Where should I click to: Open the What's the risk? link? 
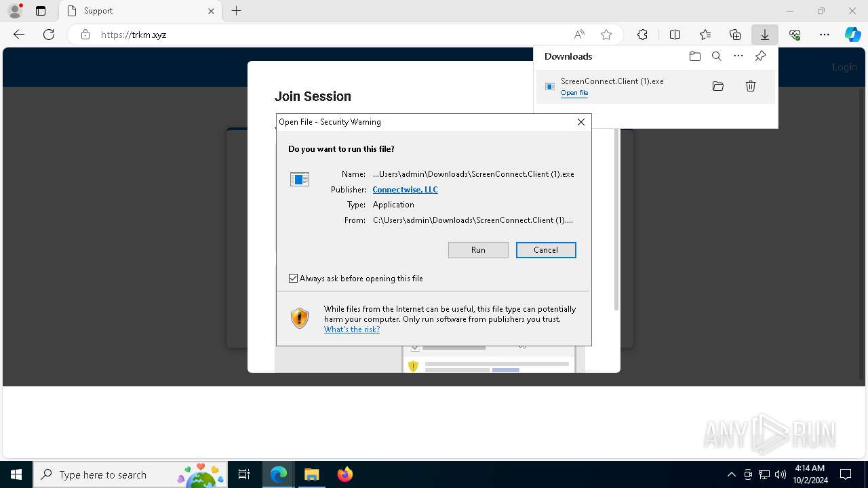click(x=352, y=329)
